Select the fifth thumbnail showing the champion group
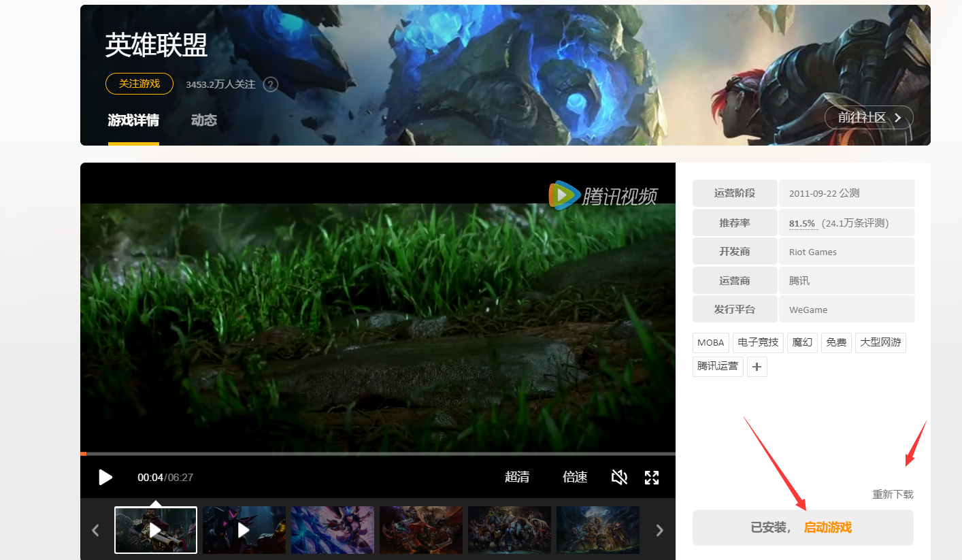This screenshot has width=962, height=560. pyautogui.click(x=510, y=530)
